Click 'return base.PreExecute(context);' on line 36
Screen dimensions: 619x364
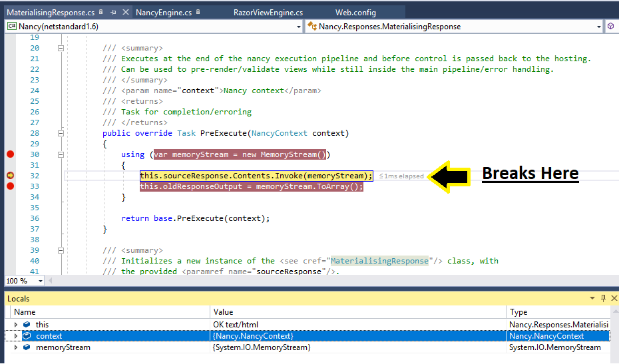point(196,219)
